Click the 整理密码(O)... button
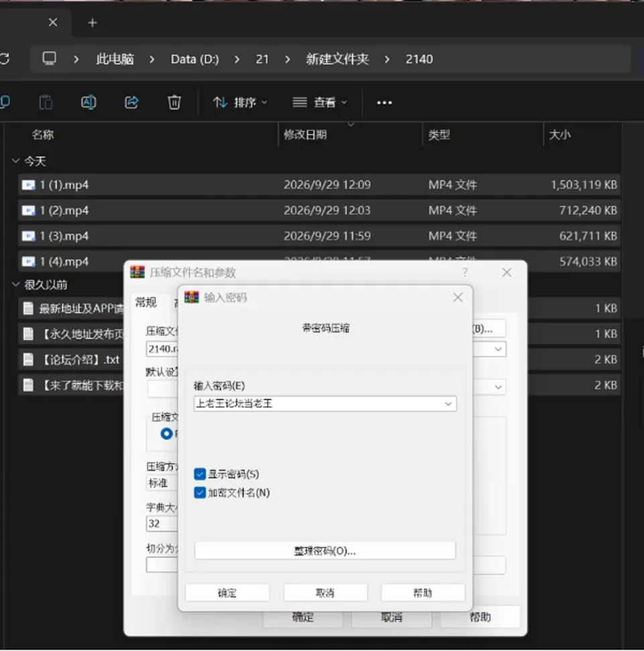 click(x=325, y=551)
